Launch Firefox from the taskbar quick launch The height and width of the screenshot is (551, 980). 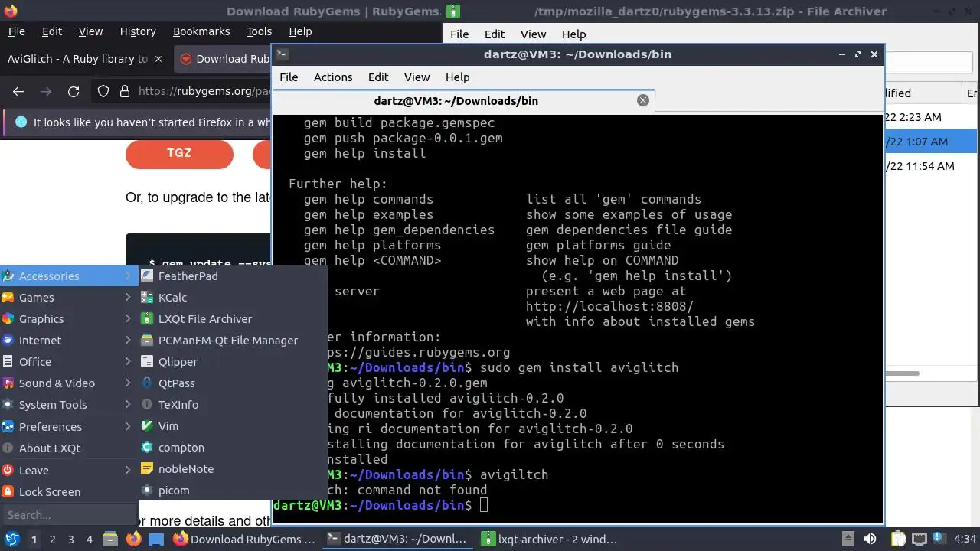point(133,539)
